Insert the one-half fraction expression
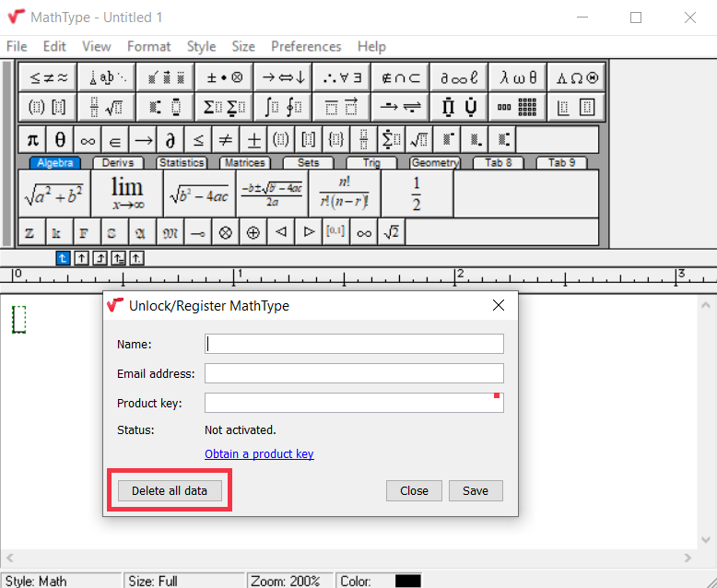The image size is (717, 588). 417,194
